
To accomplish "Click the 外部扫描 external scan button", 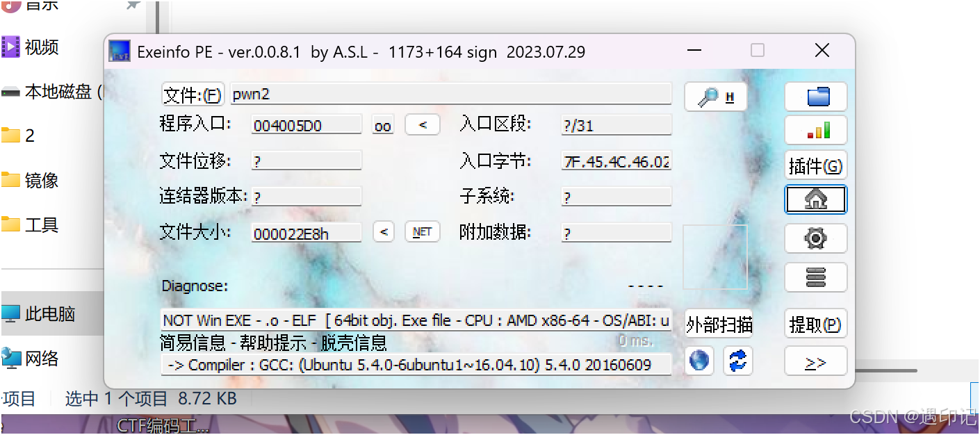I will coord(719,324).
